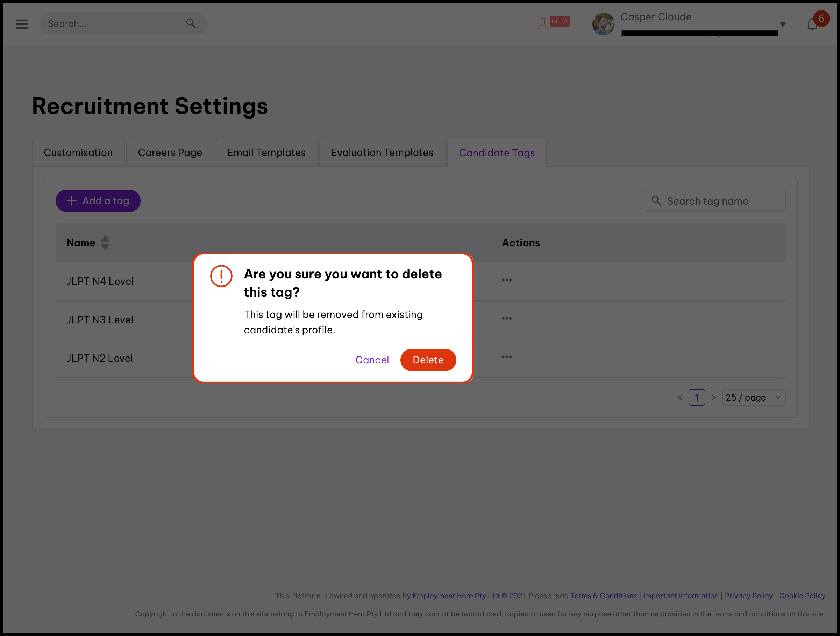This screenshot has height=636, width=840.
Task: Go to next pagination page arrow
Action: (713, 398)
